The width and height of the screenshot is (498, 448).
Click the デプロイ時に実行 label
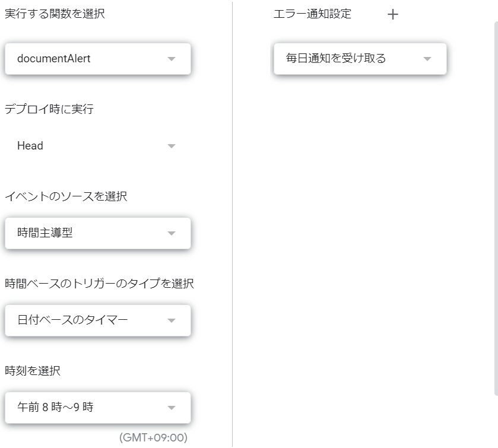tap(49, 109)
